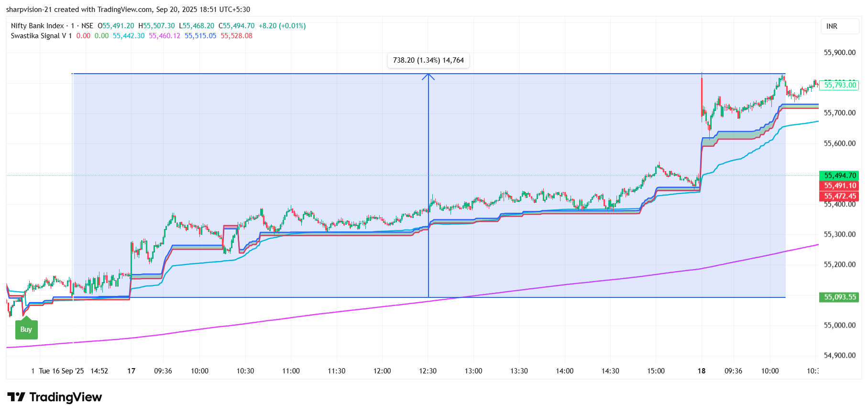Click the magenta 55,460.12 indicator value

(x=165, y=36)
